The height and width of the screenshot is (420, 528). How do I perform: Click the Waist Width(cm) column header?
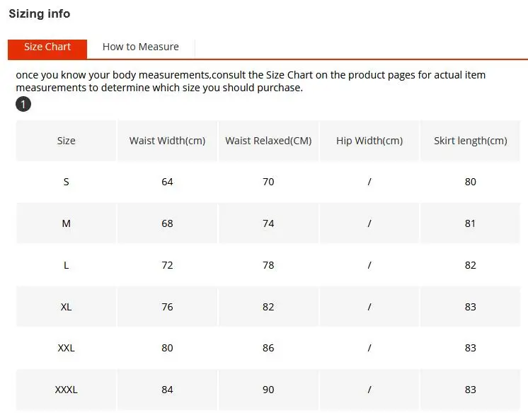[167, 141]
